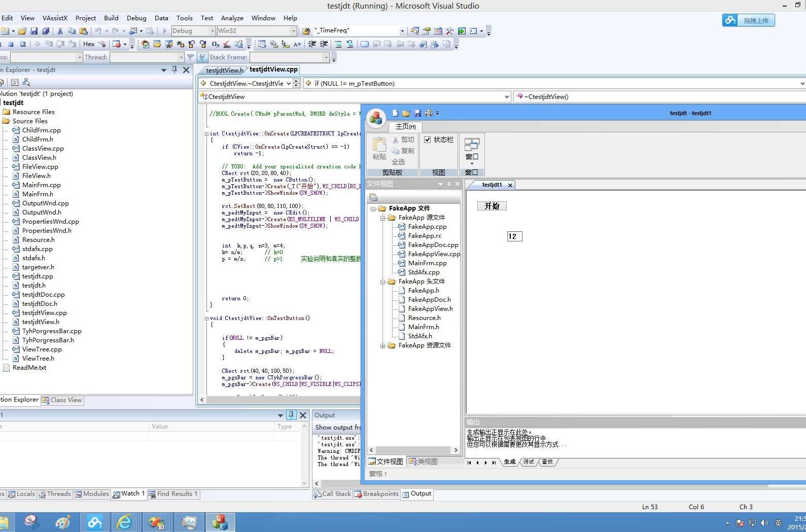Switch to the 类视图 tab in testjdt window
Image resolution: width=806 pixels, height=532 pixels.
(423, 462)
